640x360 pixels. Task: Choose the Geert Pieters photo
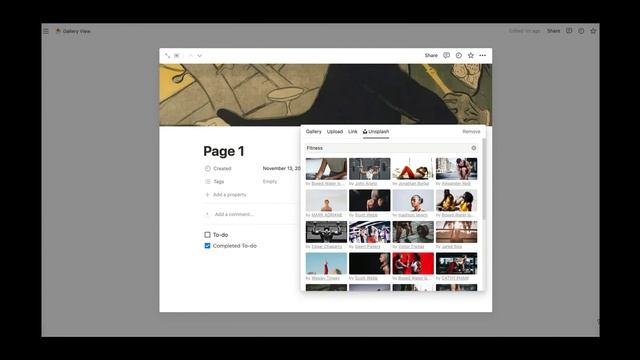(x=369, y=232)
